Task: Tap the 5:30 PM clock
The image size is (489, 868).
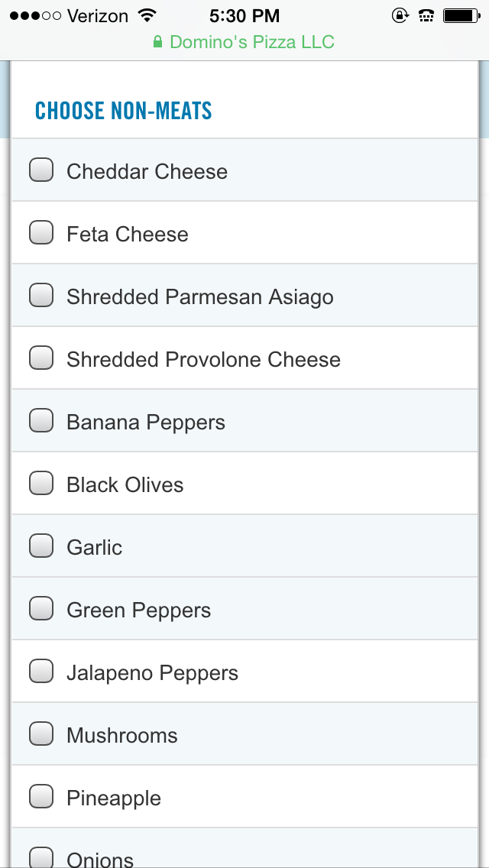Action: tap(244, 16)
